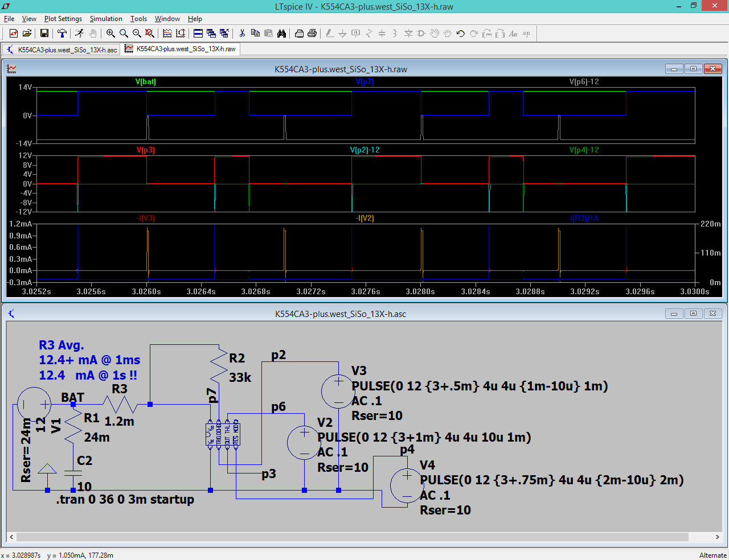
Task: Open the Control Panel hammer icon
Action: 62,34
